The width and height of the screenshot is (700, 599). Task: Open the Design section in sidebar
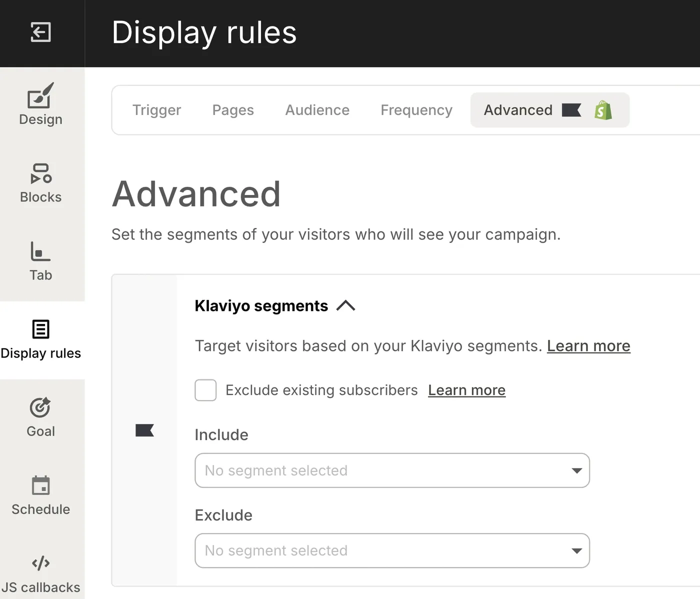pos(41,104)
